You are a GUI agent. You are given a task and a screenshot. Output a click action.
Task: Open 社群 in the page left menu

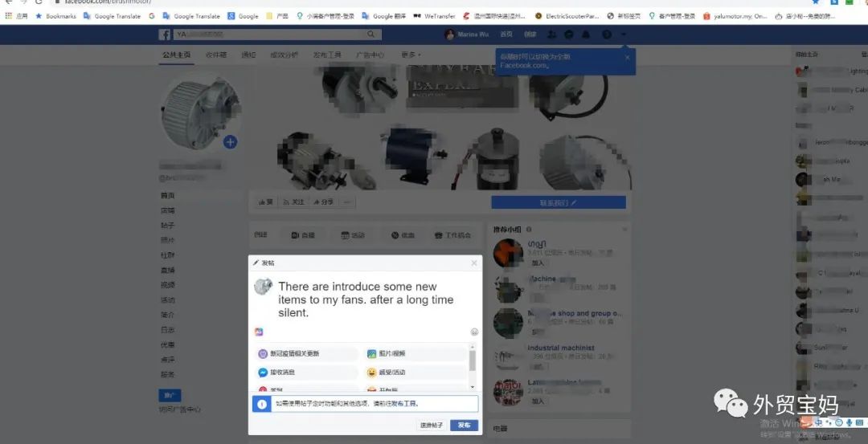[168, 255]
